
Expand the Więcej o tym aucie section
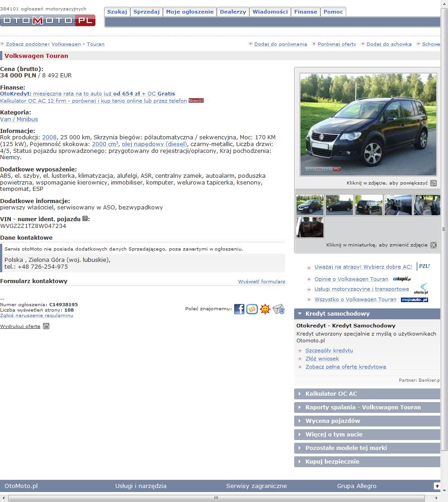367,435
